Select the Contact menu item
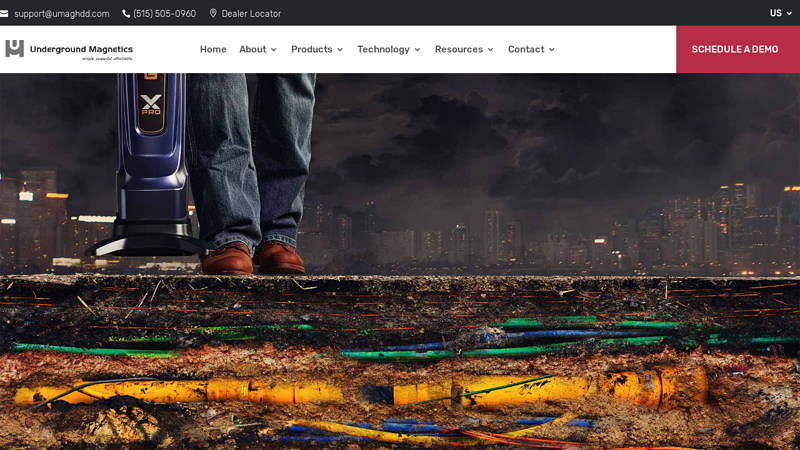 525,49
